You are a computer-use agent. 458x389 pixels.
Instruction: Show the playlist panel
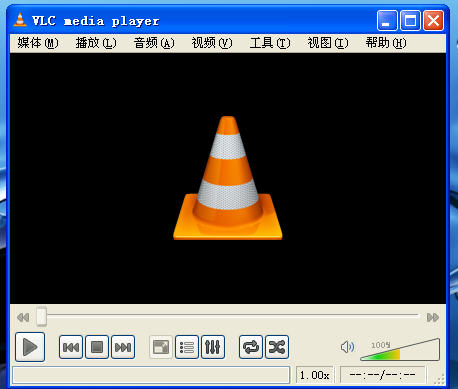click(x=187, y=347)
